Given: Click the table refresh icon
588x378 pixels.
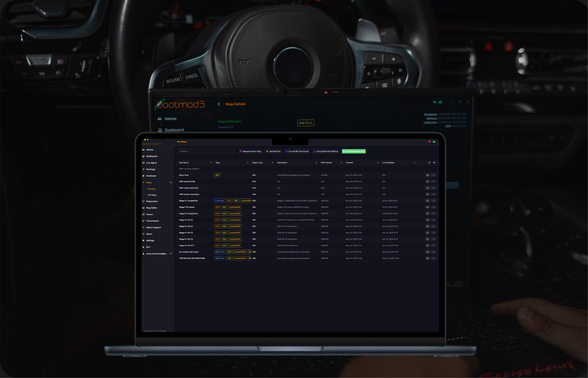Looking at the screenshot, I should click(x=429, y=162).
